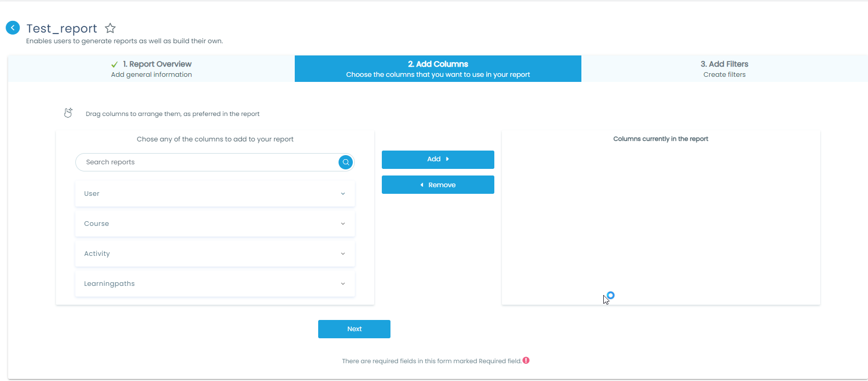This screenshot has width=868, height=381.
Task: Click the red required field exclamation icon
Action: click(526, 361)
